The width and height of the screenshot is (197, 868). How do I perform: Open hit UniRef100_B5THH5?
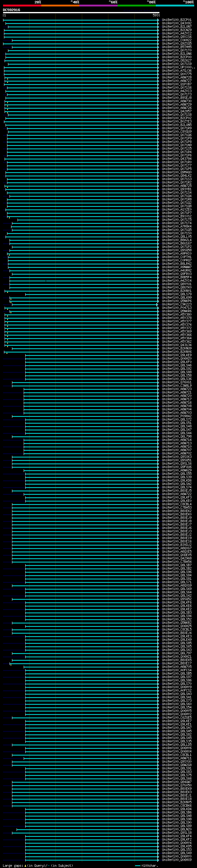(x=176, y=47)
